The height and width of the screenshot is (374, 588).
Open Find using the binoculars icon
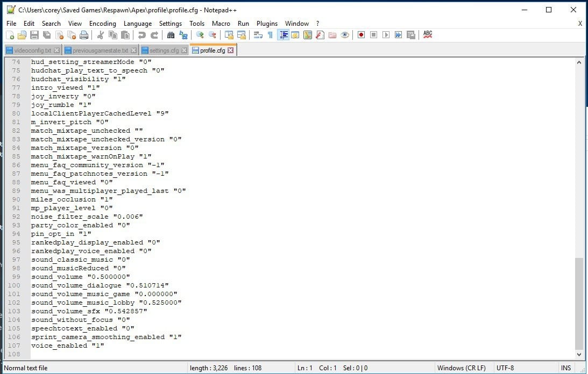pyautogui.click(x=171, y=35)
